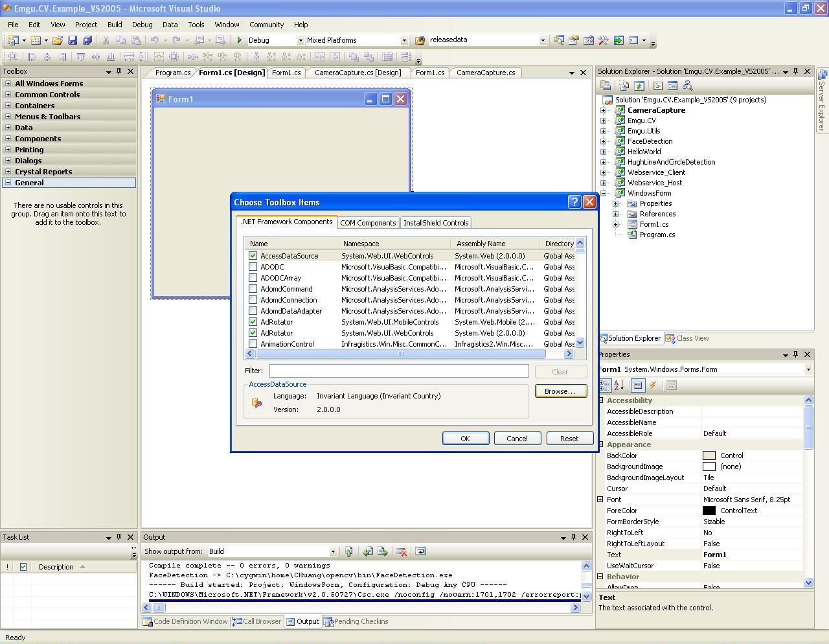
Task: Click the BackgroundImage (none) swatch
Action: point(709,466)
